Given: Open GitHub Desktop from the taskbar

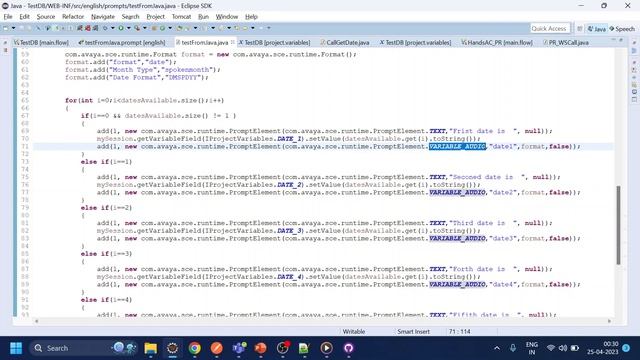Looking at the screenshot, I should coord(348,348).
